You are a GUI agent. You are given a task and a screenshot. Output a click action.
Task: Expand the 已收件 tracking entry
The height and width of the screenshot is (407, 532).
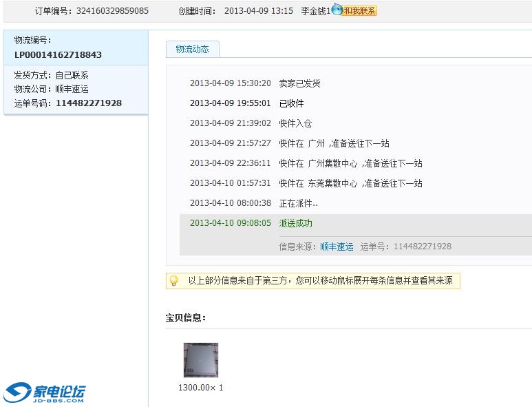pos(291,103)
